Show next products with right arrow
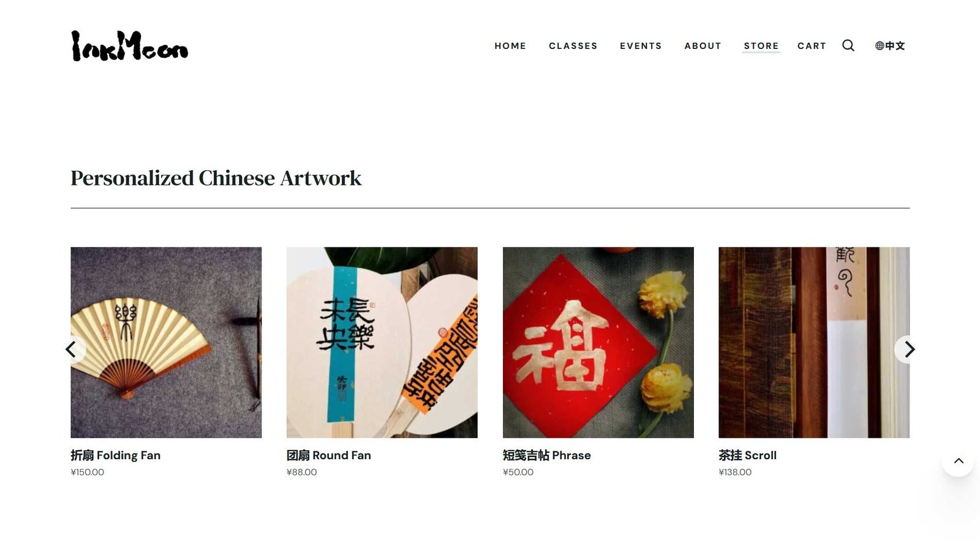This screenshot has height=551, width=980. tap(908, 350)
